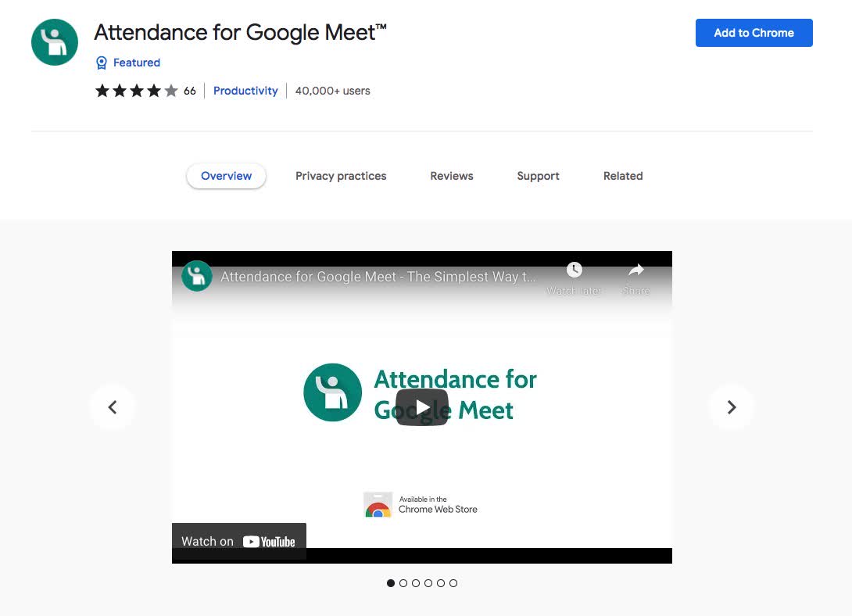This screenshot has height=616, width=852.
Task: Select the second carousel dot
Action: (x=403, y=583)
